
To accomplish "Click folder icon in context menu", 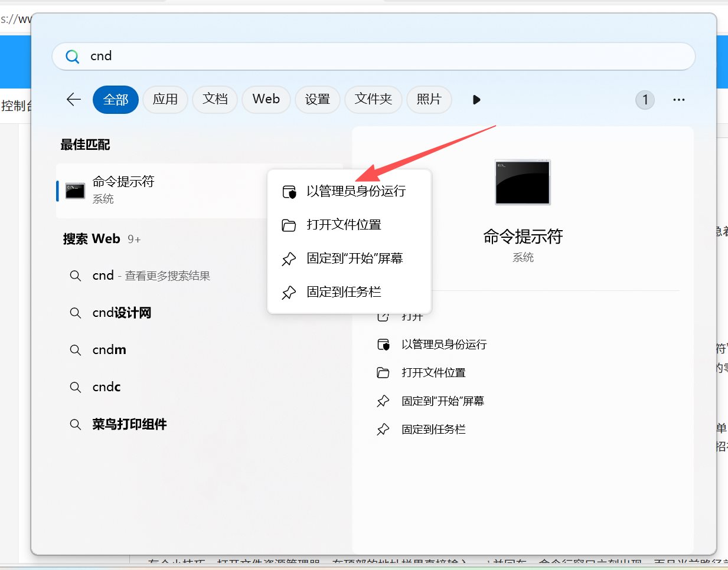I will (x=289, y=225).
